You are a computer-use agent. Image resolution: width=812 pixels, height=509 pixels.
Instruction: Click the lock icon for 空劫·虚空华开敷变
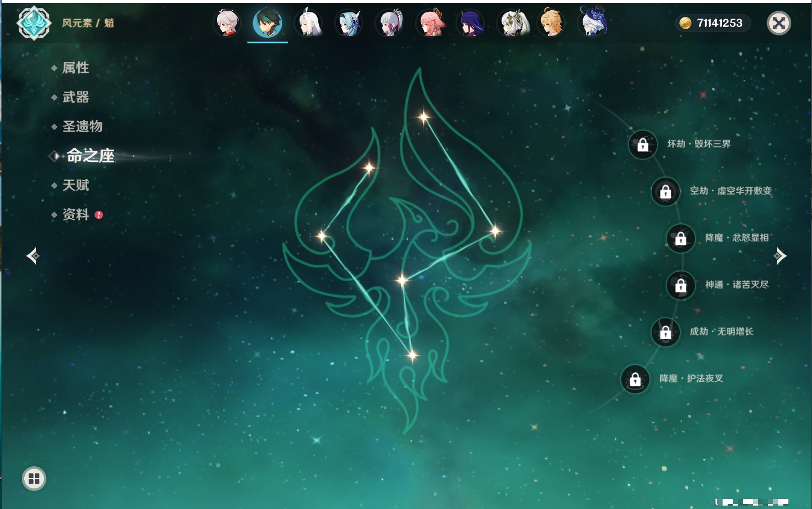click(665, 191)
